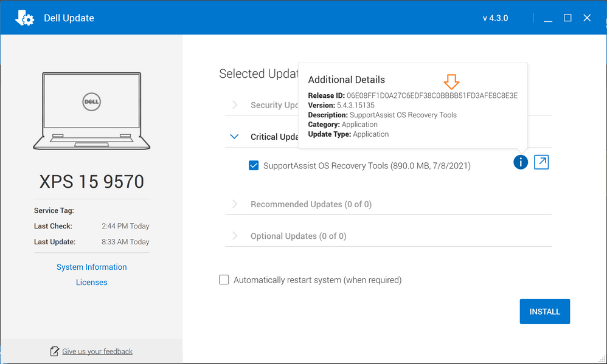The height and width of the screenshot is (364, 607).
Task: Enable Automatically restart system checkbox
Action: click(224, 280)
